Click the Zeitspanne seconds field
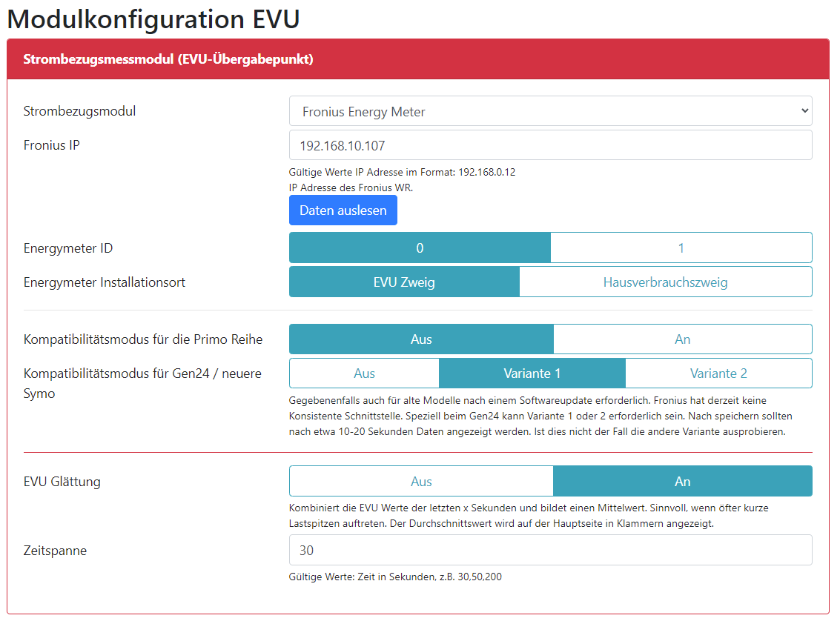Image resolution: width=840 pixels, height=621 pixels. click(x=550, y=550)
